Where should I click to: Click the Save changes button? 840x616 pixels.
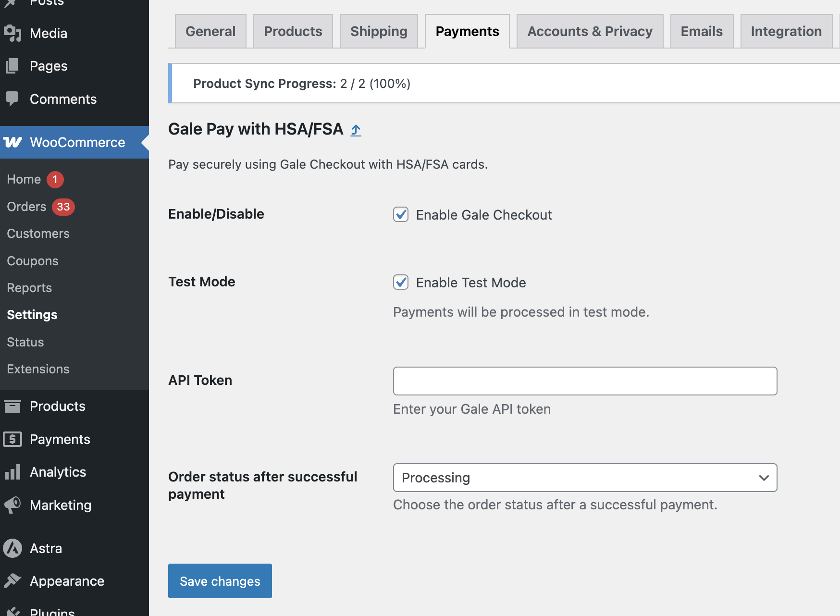point(220,581)
